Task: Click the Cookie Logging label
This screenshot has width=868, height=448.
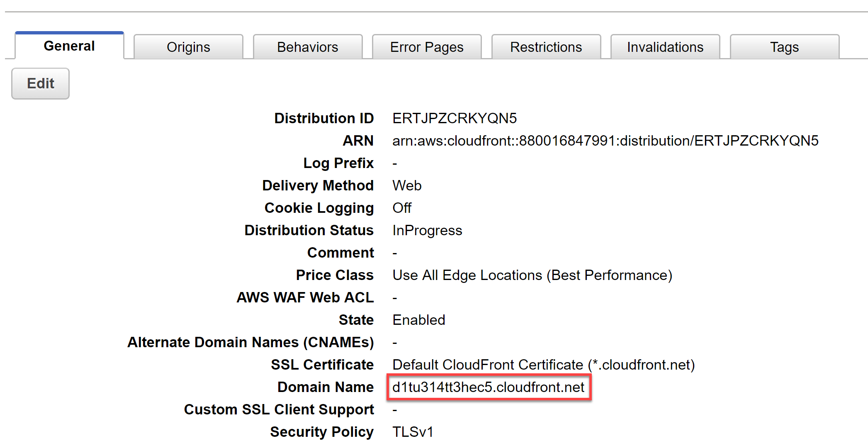Action: click(x=319, y=208)
